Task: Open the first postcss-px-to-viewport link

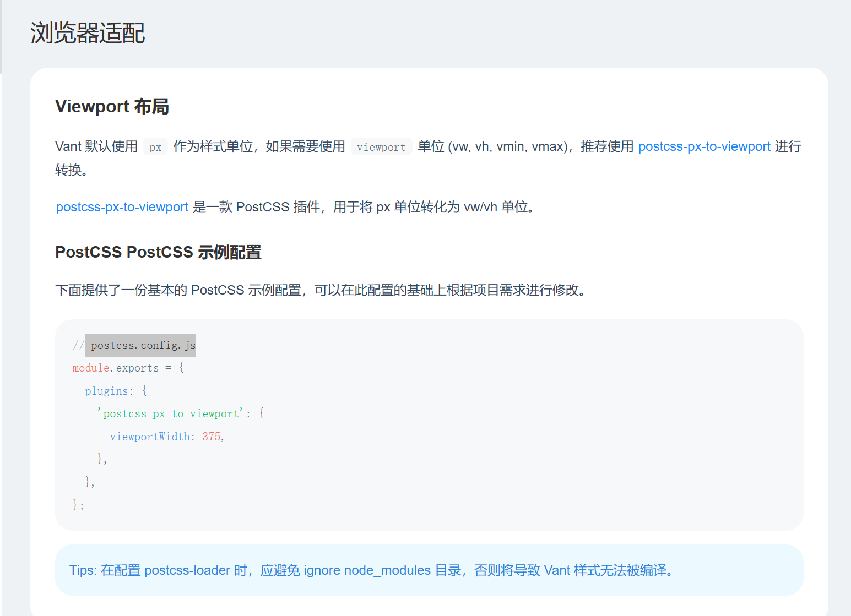Action: (704, 146)
